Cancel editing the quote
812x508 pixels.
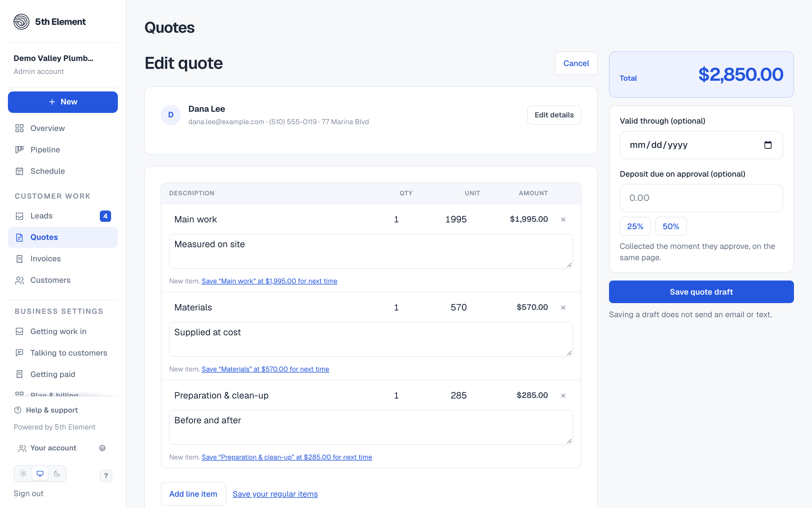tap(576, 63)
